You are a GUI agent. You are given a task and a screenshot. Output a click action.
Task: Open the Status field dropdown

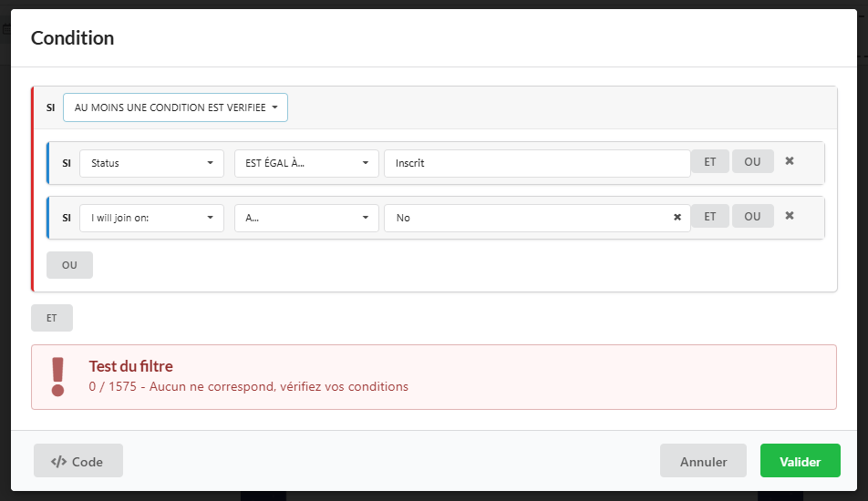pos(151,163)
